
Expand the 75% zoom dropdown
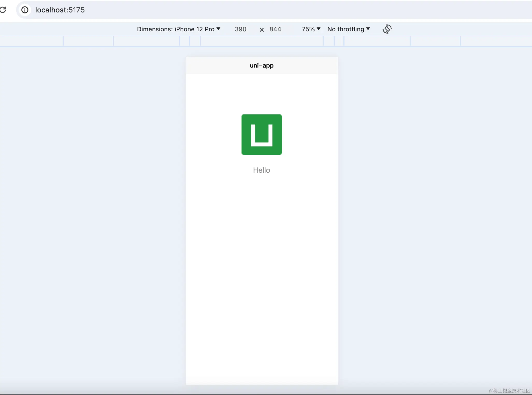click(x=311, y=29)
